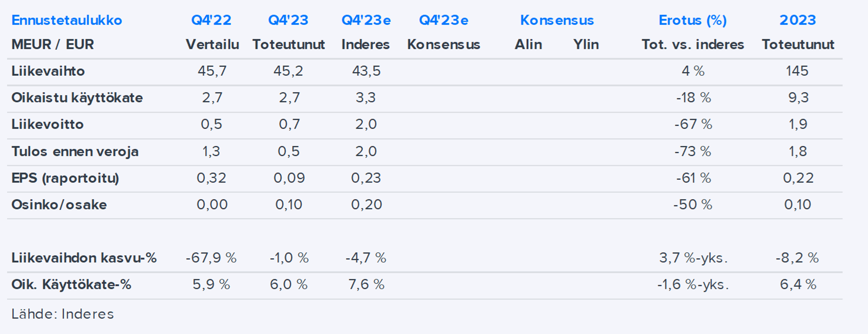Click the Oik. Käyttökate-% row label
The width and height of the screenshot is (868, 334).
[x=71, y=285]
